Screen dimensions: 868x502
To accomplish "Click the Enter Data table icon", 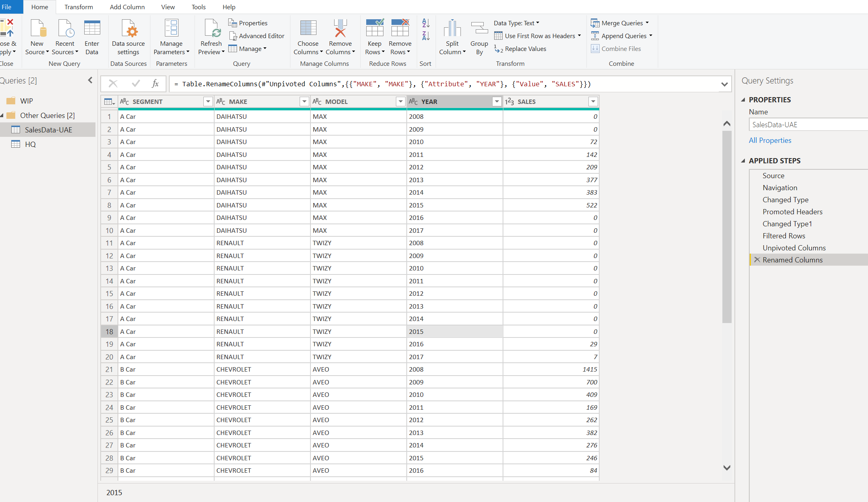I will (x=92, y=28).
